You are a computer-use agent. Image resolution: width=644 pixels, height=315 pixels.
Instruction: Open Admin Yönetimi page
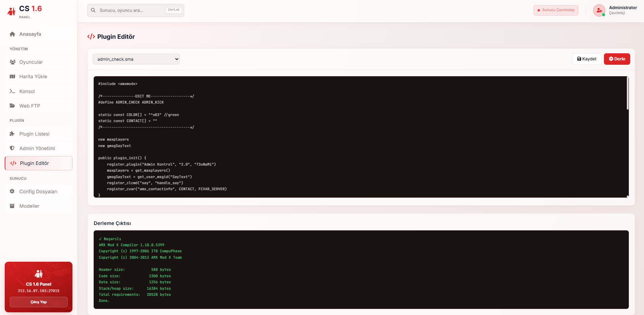tap(38, 148)
